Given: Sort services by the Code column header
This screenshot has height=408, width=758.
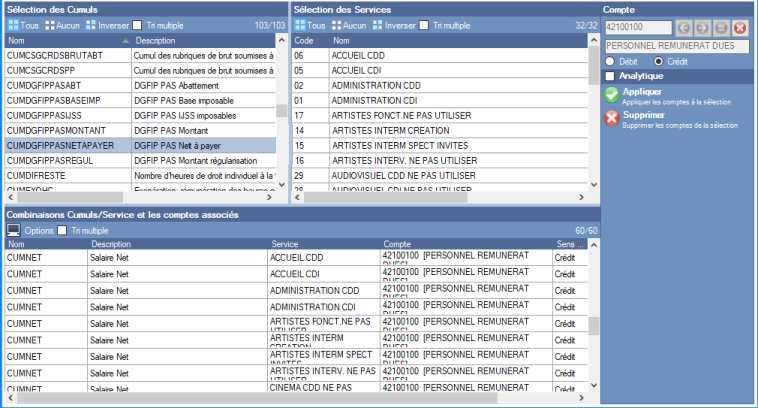Looking at the screenshot, I should point(304,41).
